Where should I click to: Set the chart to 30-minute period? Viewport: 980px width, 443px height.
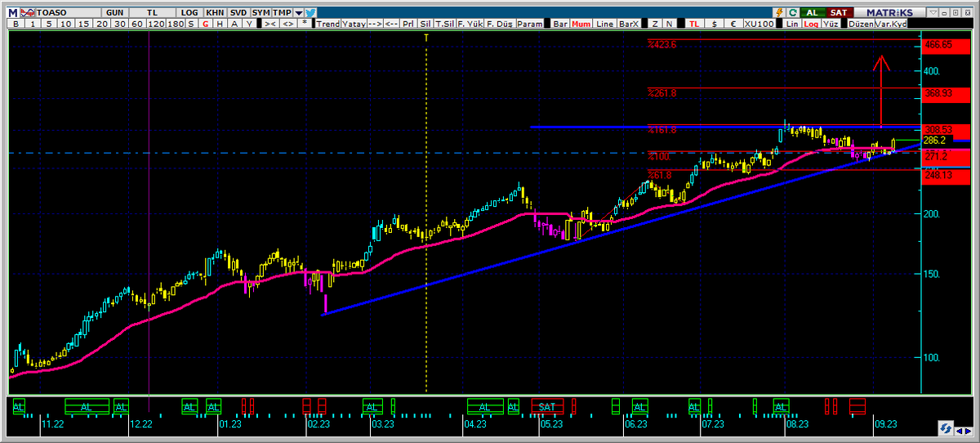tap(119, 24)
